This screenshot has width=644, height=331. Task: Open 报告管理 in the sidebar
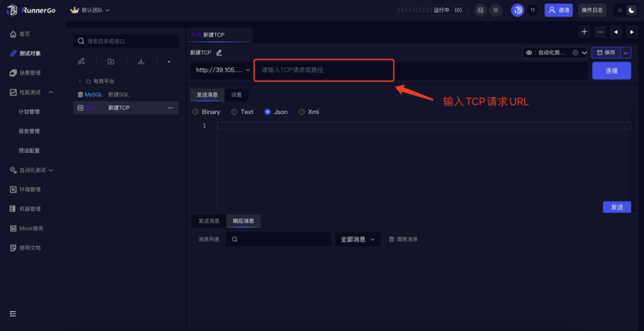click(x=29, y=131)
